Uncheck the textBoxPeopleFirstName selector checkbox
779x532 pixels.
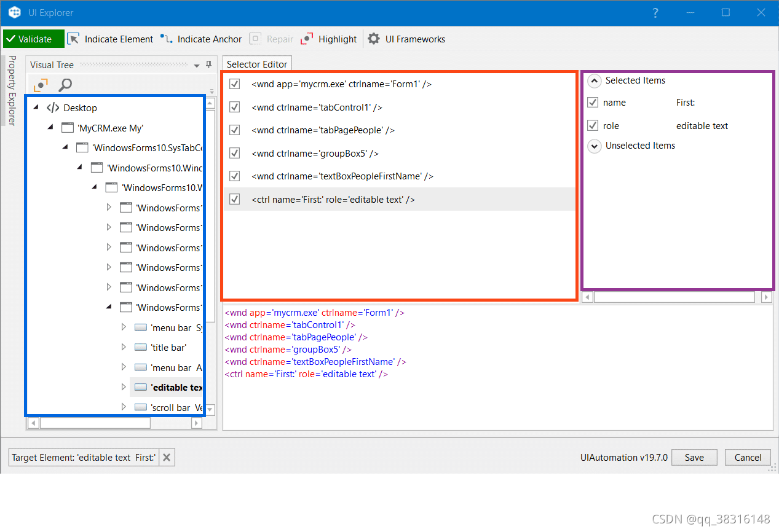(234, 176)
